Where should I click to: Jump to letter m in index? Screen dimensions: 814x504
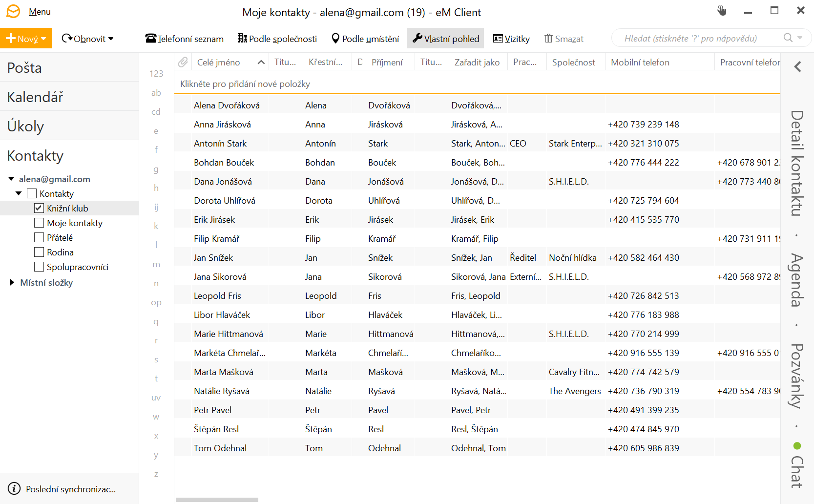coord(156,264)
